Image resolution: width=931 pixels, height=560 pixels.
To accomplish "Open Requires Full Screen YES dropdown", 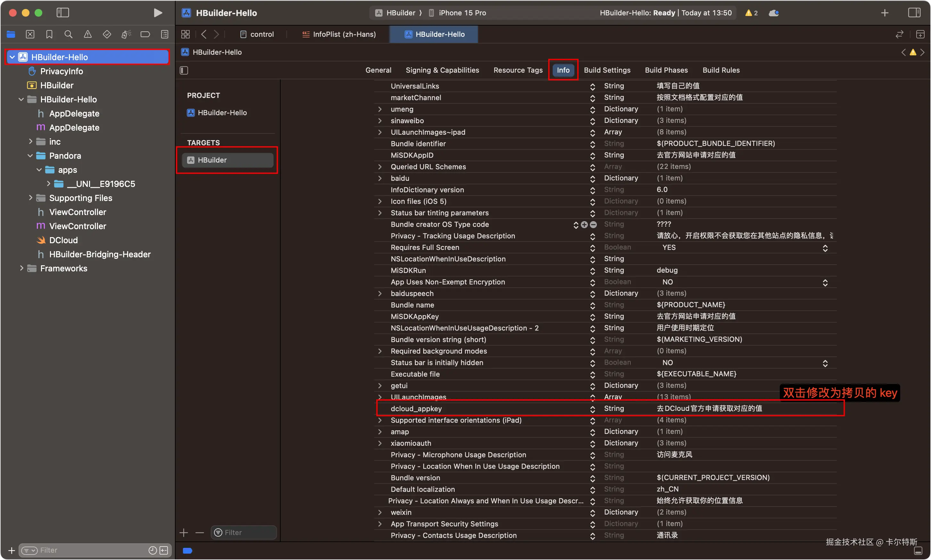I will pos(825,248).
